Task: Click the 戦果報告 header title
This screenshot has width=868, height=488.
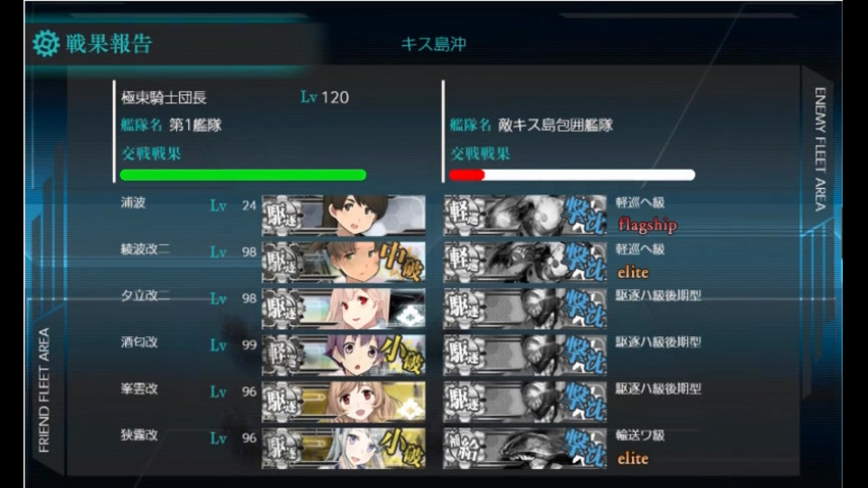Action: pyautogui.click(x=108, y=43)
